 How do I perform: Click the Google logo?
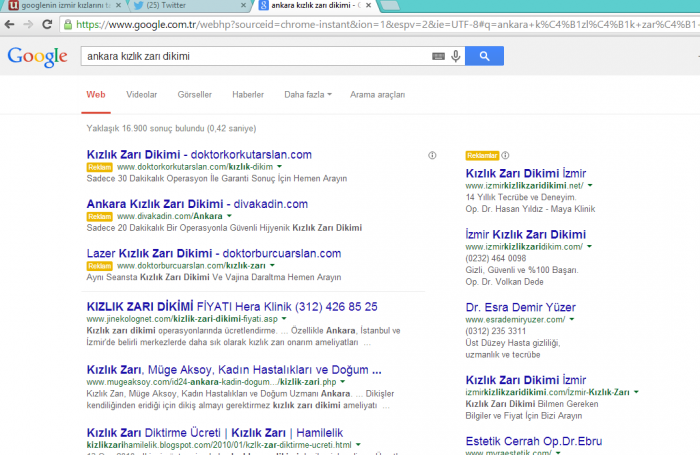tap(38, 57)
